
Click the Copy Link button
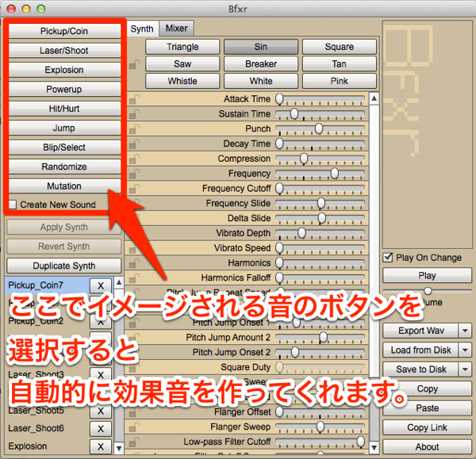(427, 427)
